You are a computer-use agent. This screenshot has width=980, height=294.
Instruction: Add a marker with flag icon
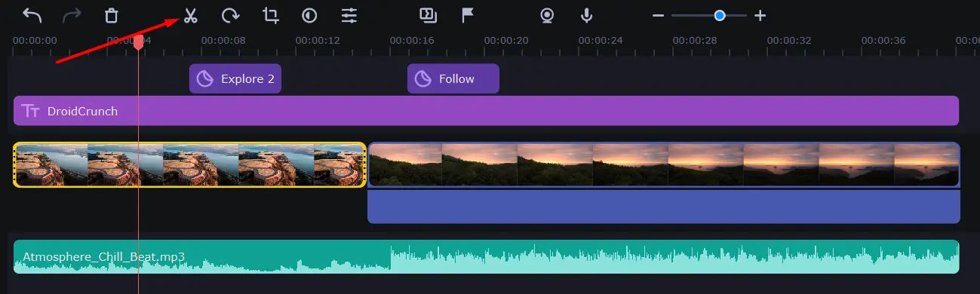pos(468,15)
